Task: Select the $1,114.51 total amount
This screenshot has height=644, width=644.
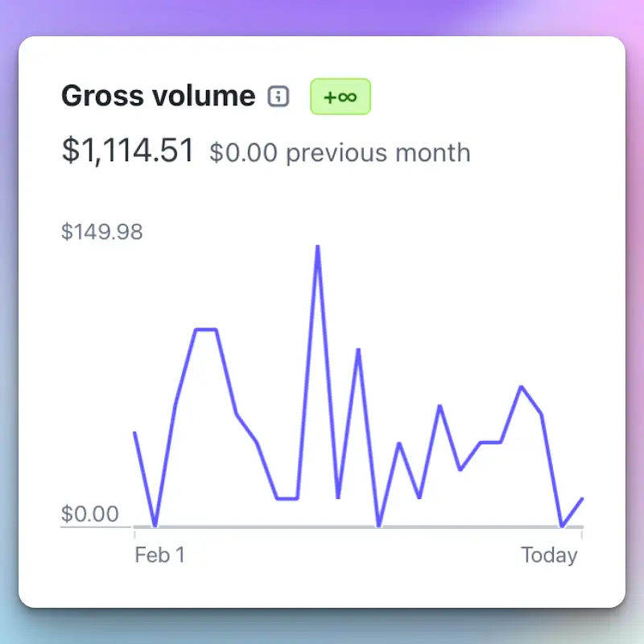Action: [x=127, y=151]
